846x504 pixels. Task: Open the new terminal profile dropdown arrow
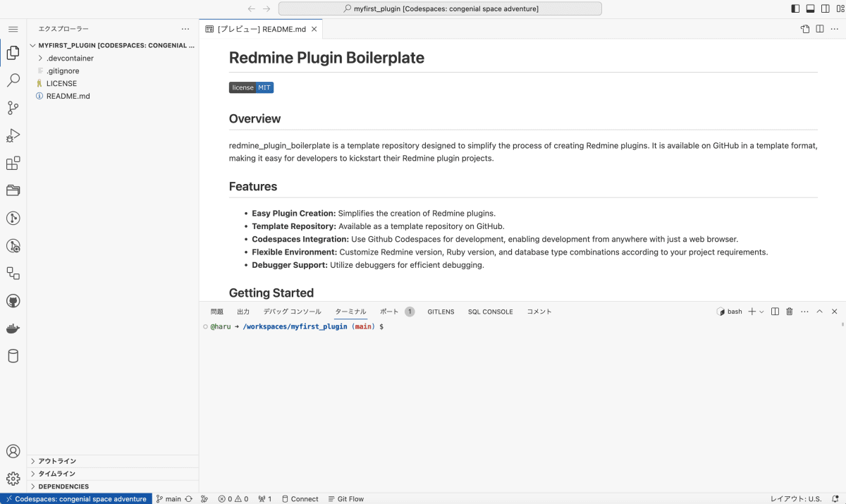[761, 312]
